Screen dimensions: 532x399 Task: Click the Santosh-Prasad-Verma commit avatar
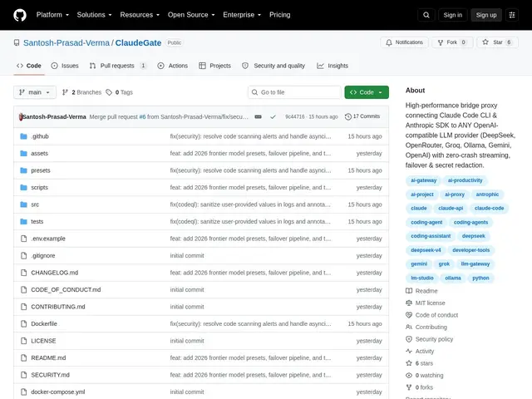(x=21, y=116)
